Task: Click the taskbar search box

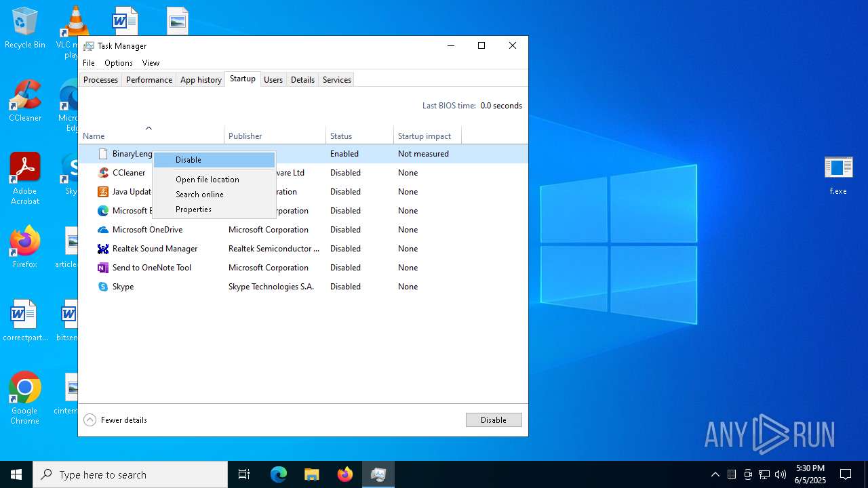Action: coord(130,474)
